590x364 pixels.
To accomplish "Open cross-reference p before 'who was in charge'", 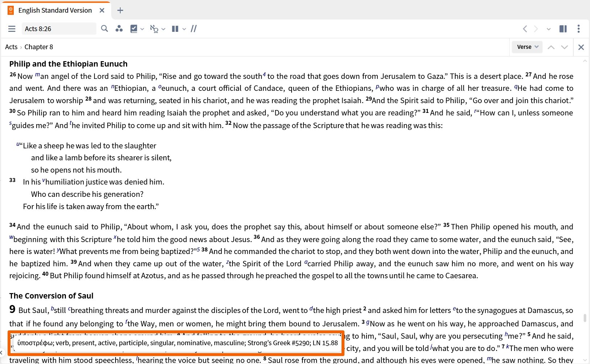I will 377,87.
